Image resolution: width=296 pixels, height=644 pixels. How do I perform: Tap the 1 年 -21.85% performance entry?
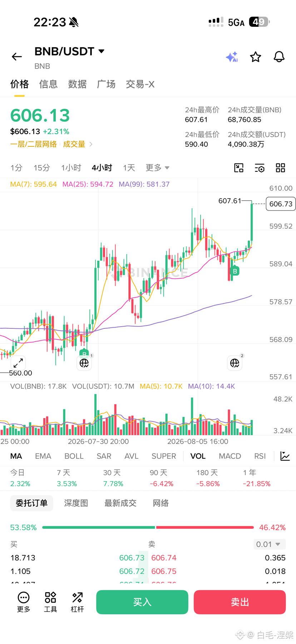[257, 478]
